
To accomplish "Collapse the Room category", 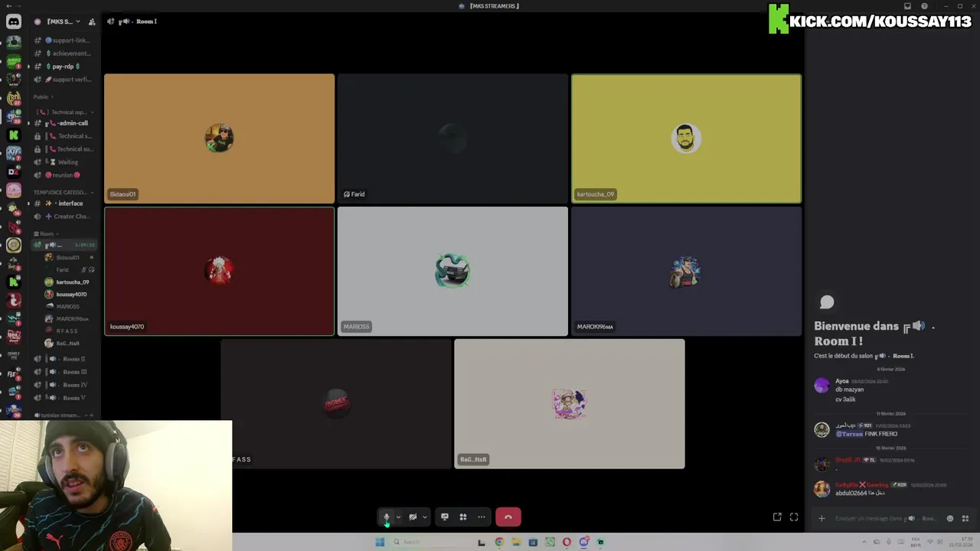I will (x=46, y=234).
